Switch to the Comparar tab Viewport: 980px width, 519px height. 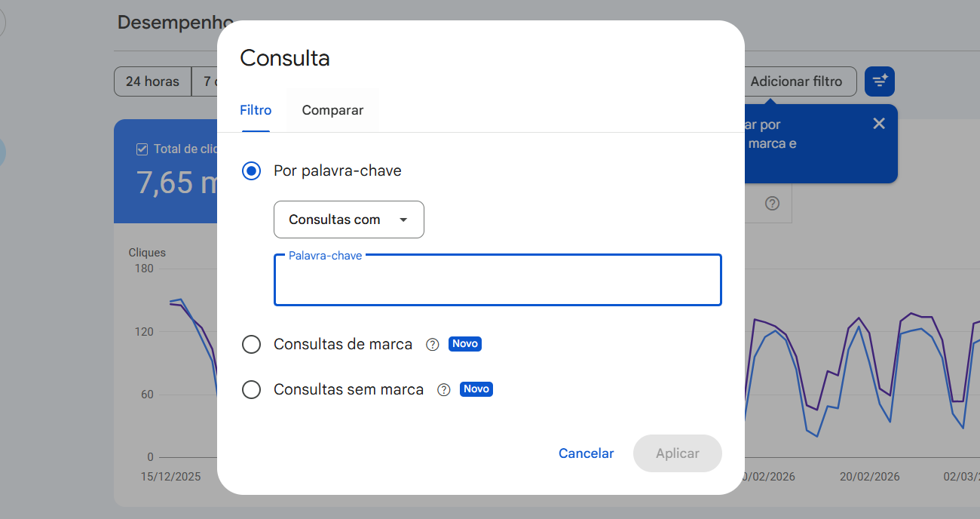click(332, 109)
